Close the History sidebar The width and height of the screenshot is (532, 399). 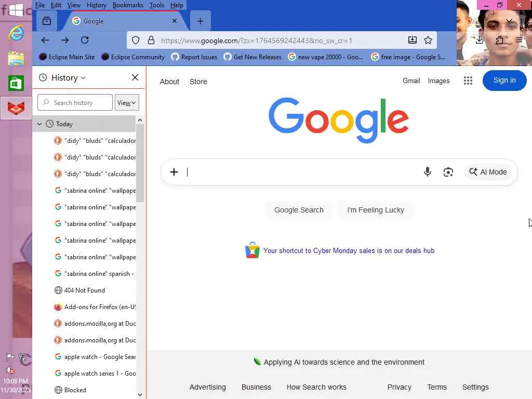pyautogui.click(x=135, y=78)
